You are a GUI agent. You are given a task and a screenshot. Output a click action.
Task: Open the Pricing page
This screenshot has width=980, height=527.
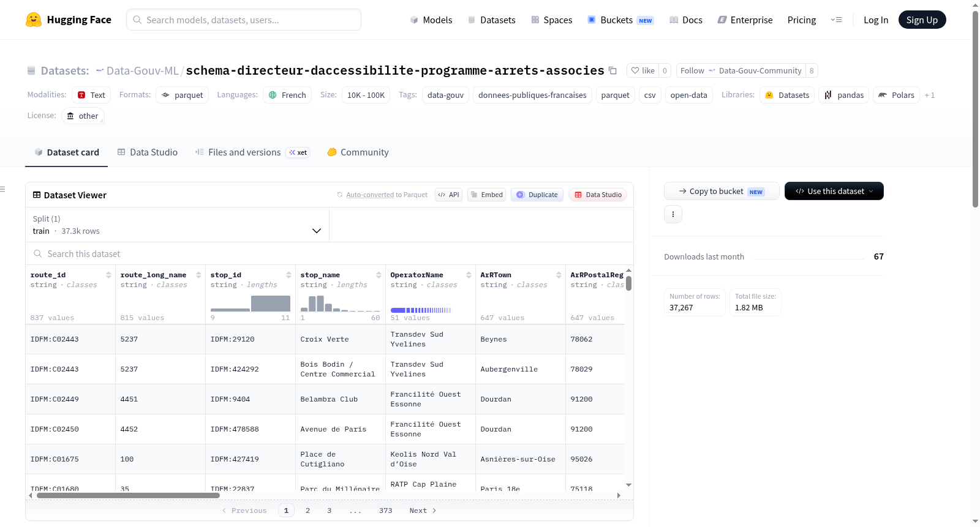click(x=802, y=20)
